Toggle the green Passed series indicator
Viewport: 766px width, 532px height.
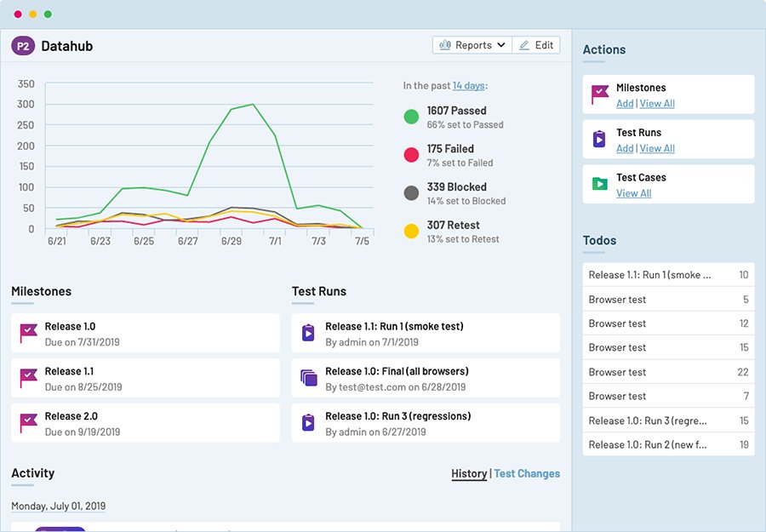[x=412, y=116]
